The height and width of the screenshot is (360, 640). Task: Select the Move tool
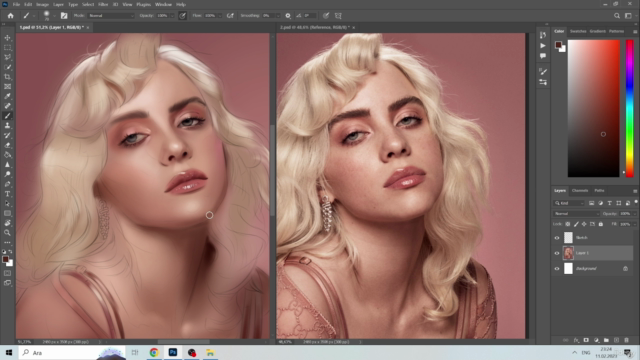(x=7, y=38)
